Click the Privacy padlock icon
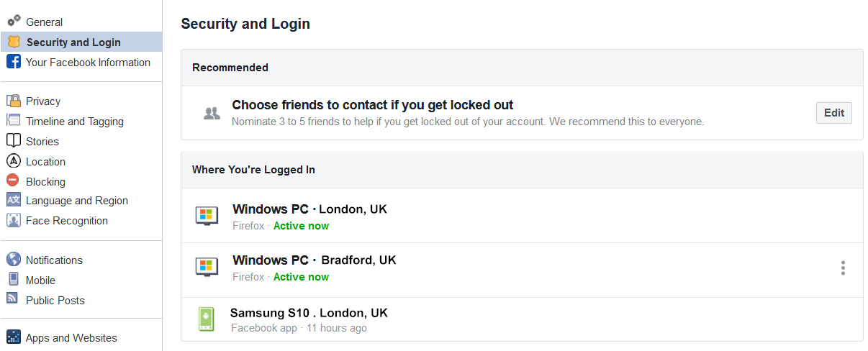868x351 pixels. coord(14,101)
